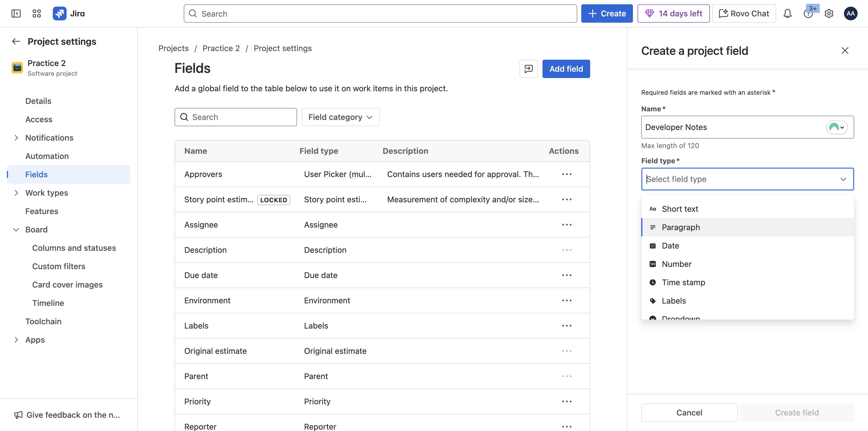Choose Time stamp field type
Image resolution: width=868 pixels, height=431 pixels.
[747, 282]
